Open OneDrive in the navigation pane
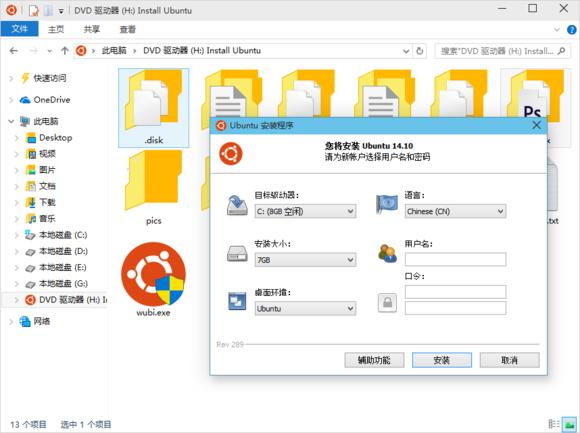The height and width of the screenshot is (433, 580). 44,99
